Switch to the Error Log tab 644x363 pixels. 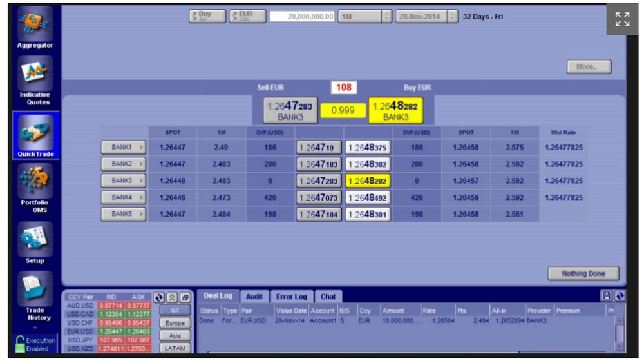pyautogui.click(x=291, y=297)
